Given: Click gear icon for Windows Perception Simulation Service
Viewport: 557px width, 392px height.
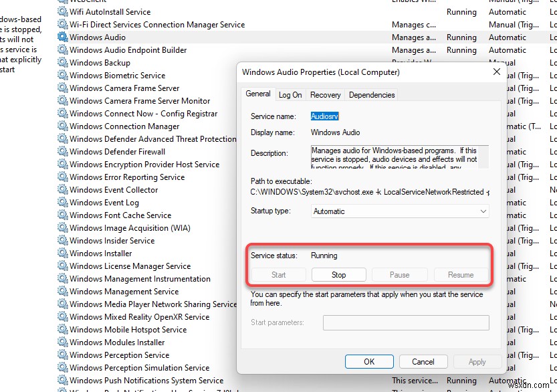Looking at the screenshot, I should (x=63, y=367).
